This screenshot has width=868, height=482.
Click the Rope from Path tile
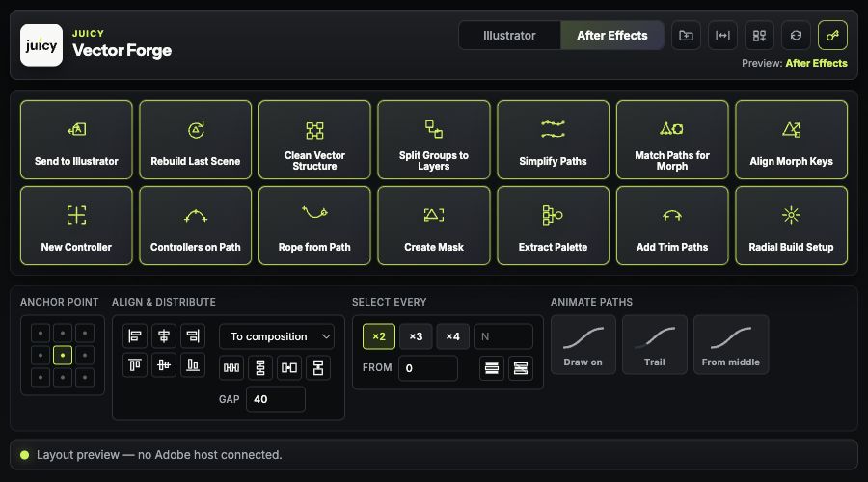tap(314, 226)
